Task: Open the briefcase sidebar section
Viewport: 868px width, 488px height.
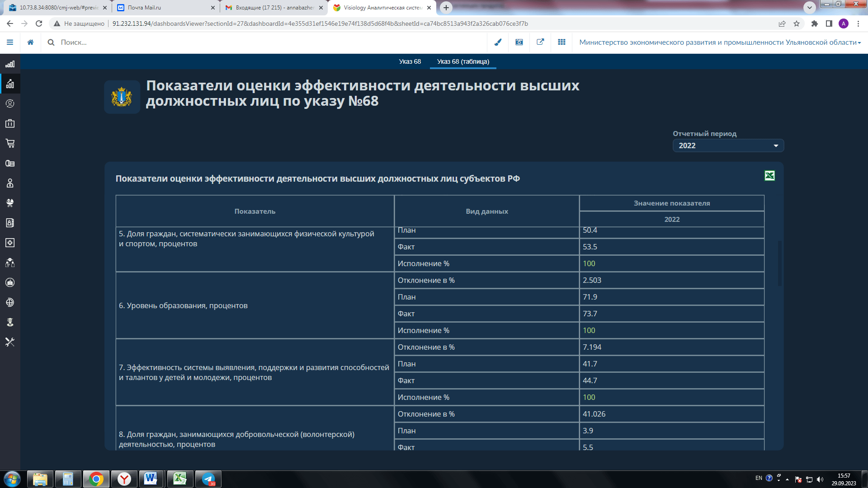Action: click(x=10, y=123)
